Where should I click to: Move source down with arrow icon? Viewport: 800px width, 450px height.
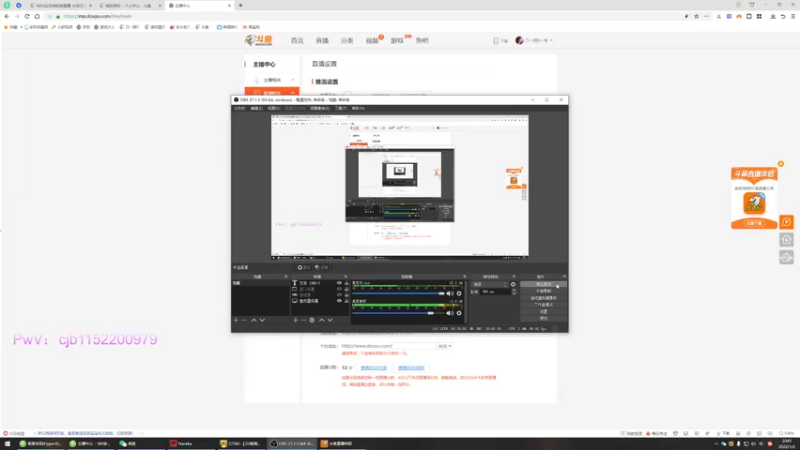330,320
